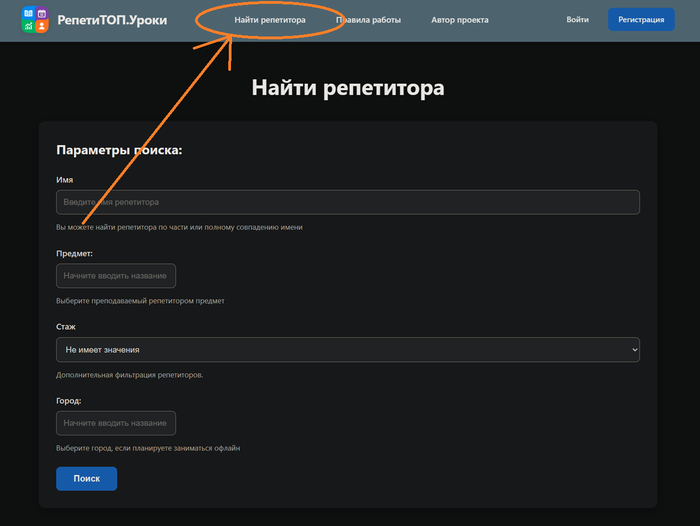Viewport: 700px width, 526px height.
Task: Click the large Найти репетитора page heading
Action: pos(348,88)
